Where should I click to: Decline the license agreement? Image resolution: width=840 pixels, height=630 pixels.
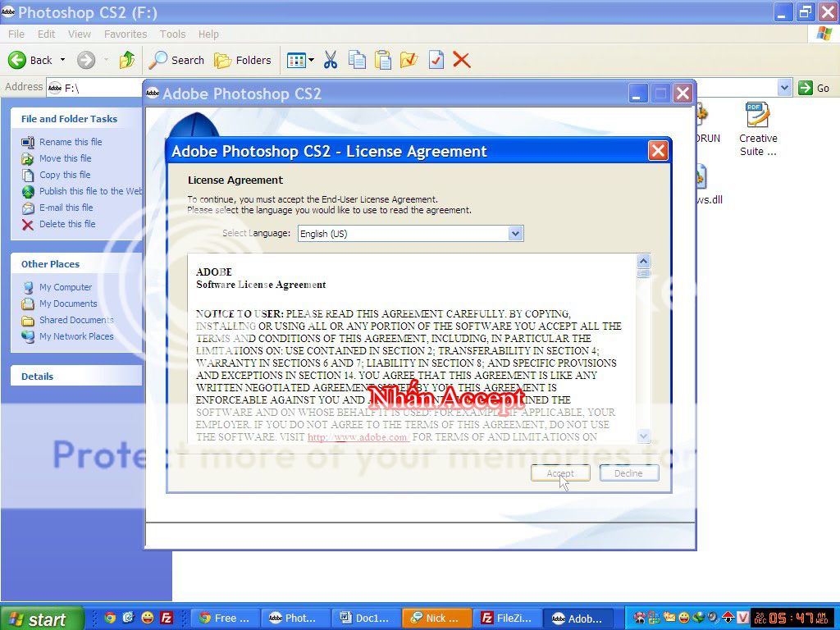coord(629,473)
